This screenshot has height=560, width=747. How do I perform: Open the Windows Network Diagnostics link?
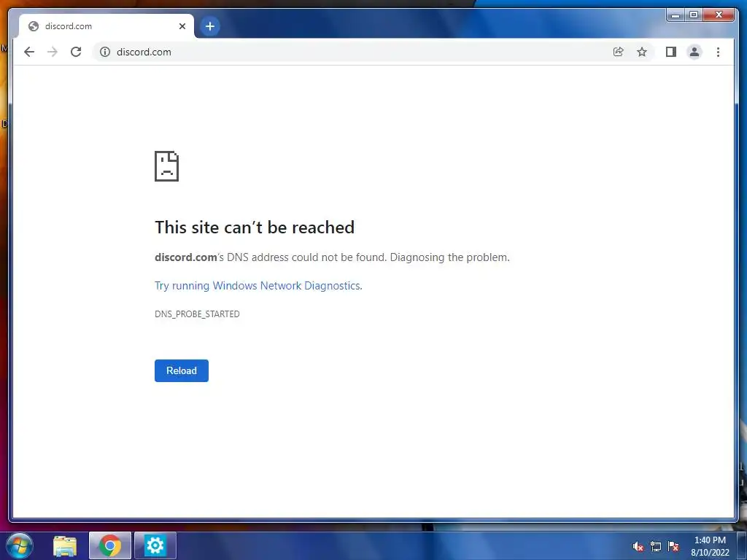click(x=258, y=286)
